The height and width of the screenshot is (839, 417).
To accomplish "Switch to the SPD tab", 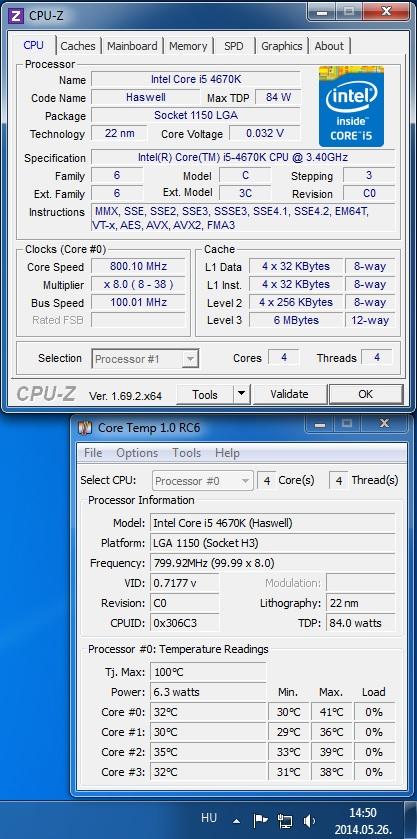I will [x=233, y=46].
